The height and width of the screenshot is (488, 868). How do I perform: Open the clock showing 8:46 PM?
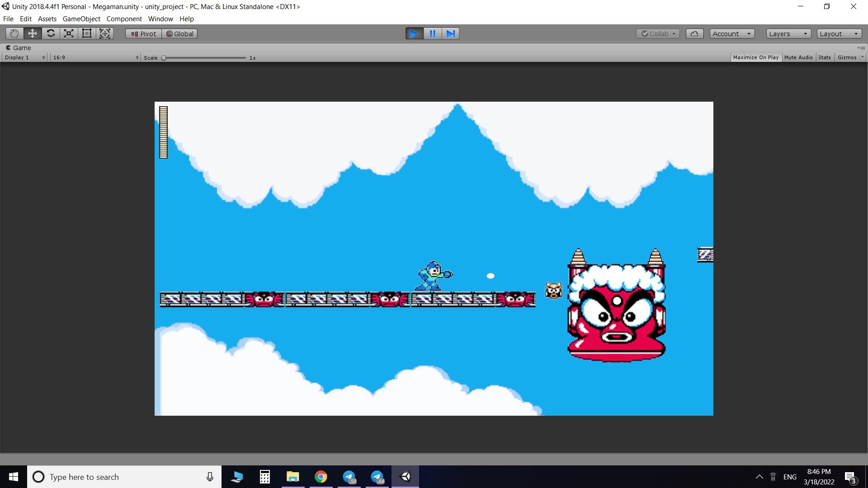(x=819, y=477)
